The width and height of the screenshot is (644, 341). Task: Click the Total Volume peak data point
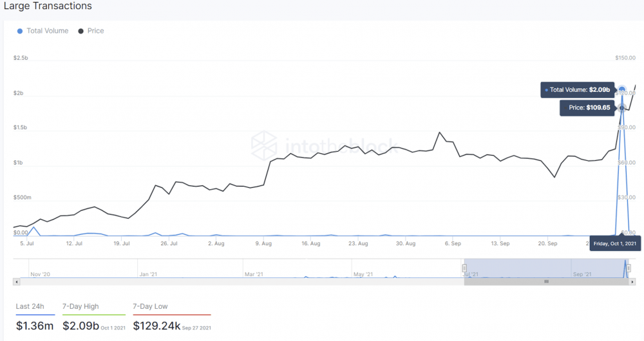coord(623,90)
